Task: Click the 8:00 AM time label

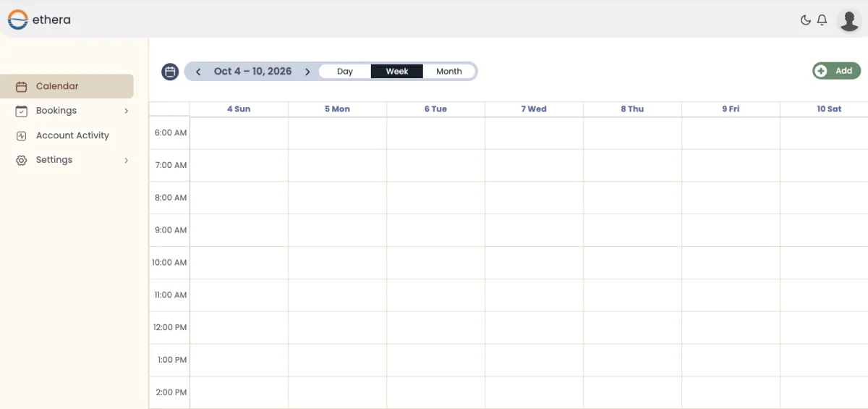Action: (x=171, y=198)
